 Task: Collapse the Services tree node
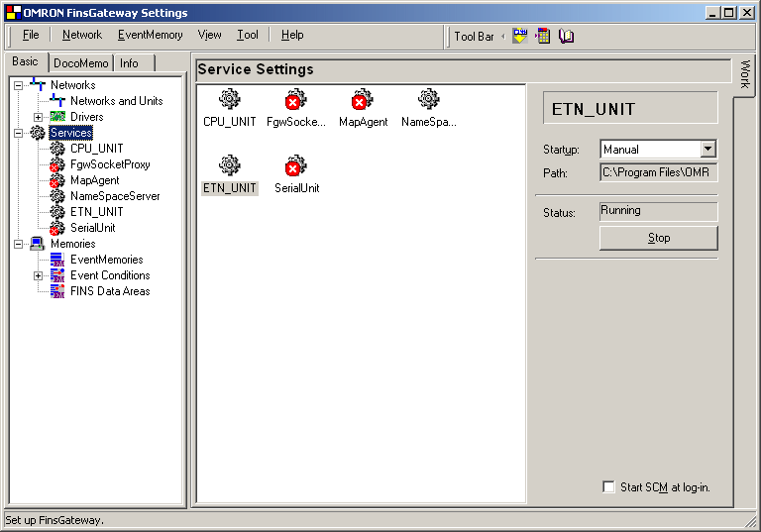click(x=19, y=133)
